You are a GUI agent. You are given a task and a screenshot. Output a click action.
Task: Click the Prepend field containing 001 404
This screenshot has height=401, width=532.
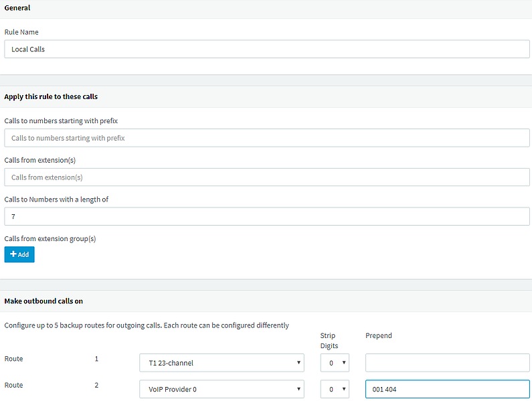coord(447,389)
